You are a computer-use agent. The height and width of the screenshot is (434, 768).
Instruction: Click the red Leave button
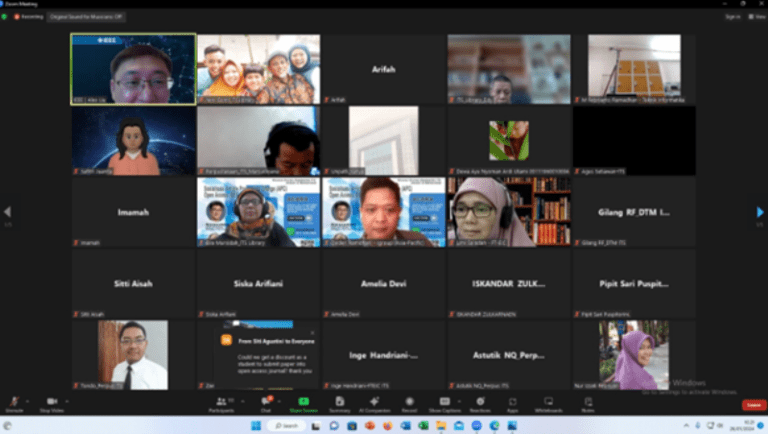tap(752, 405)
